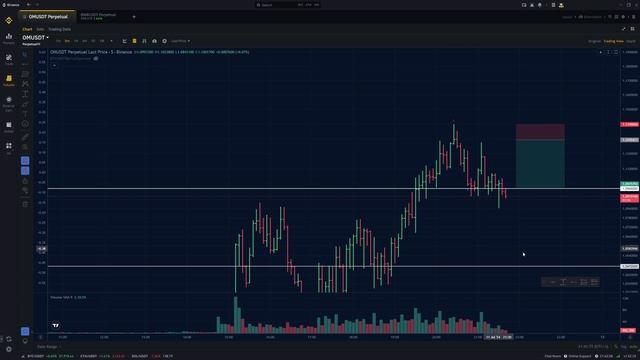Select the patterns drawing tool
Screen dimensions: 640x360
tap(25, 84)
